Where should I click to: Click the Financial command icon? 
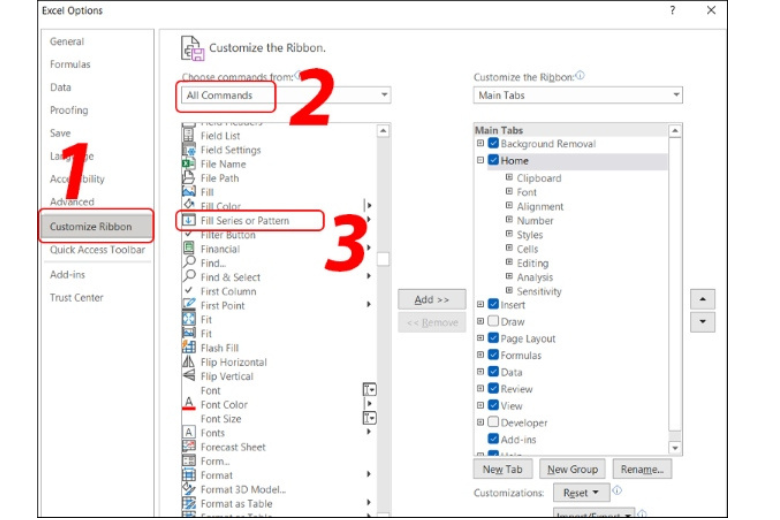click(189, 248)
